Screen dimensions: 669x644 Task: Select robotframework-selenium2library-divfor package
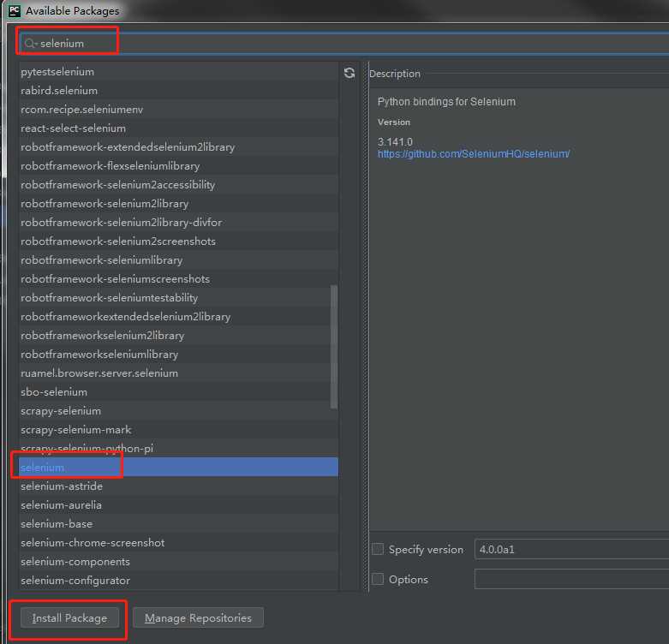click(x=179, y=222)
